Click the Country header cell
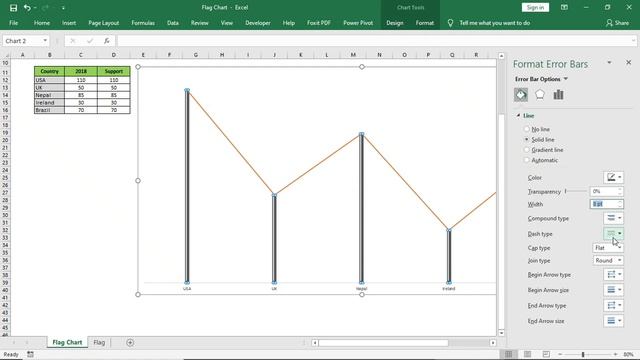Viewport: 640px width, 360px height. pyautogui.click(x=49, y=71)
